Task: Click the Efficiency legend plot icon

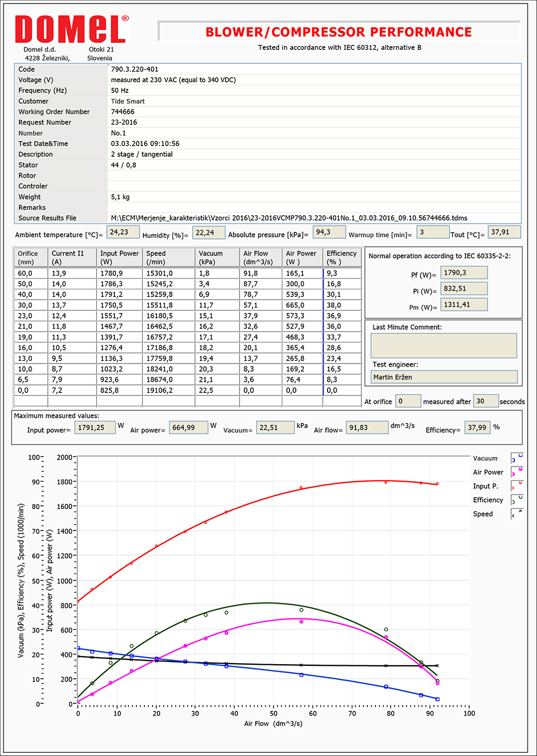Action: tap(517, 500)
